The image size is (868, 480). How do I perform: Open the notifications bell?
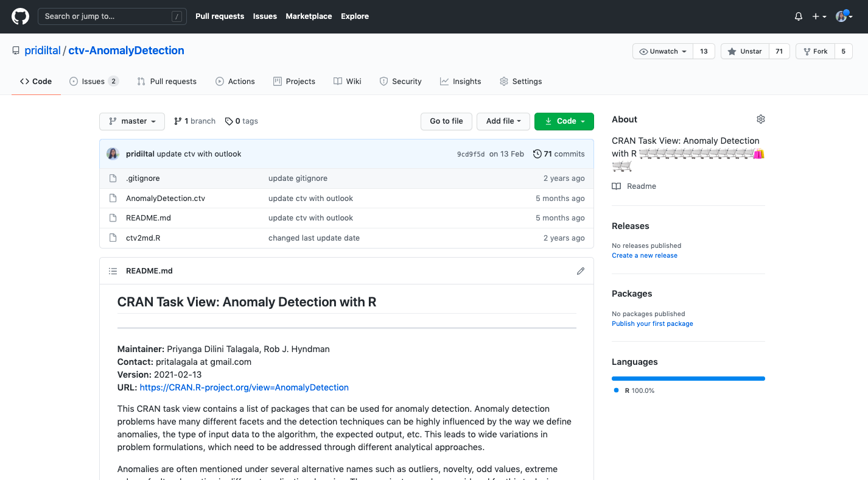point(799,16)
